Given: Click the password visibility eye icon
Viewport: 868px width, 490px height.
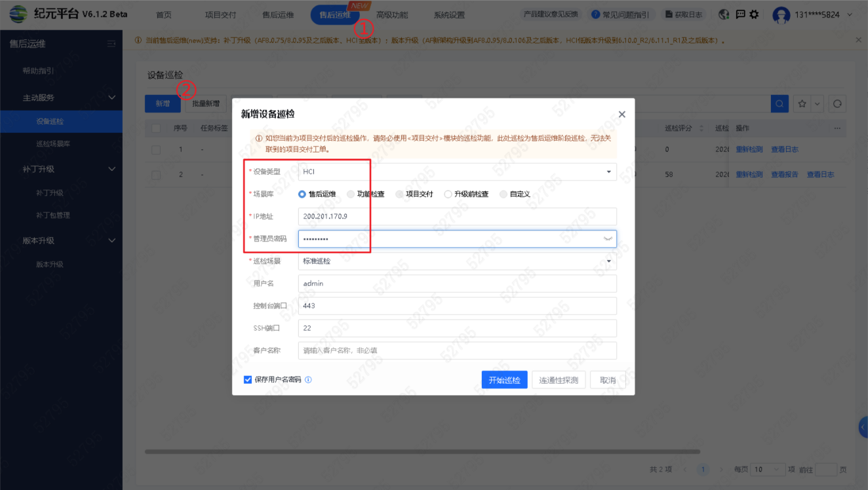Looking at the screenshot, I should coord(608,239).
